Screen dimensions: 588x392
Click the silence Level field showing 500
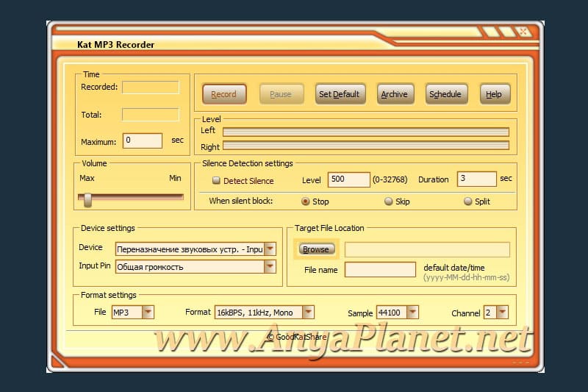click(348, 179)
